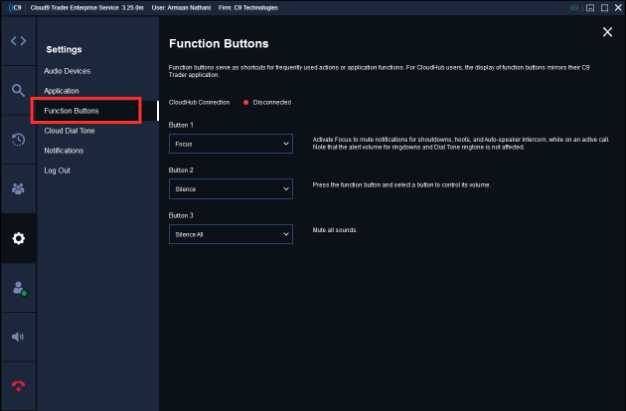Click the red hang-up phone icon

[18, 386]
